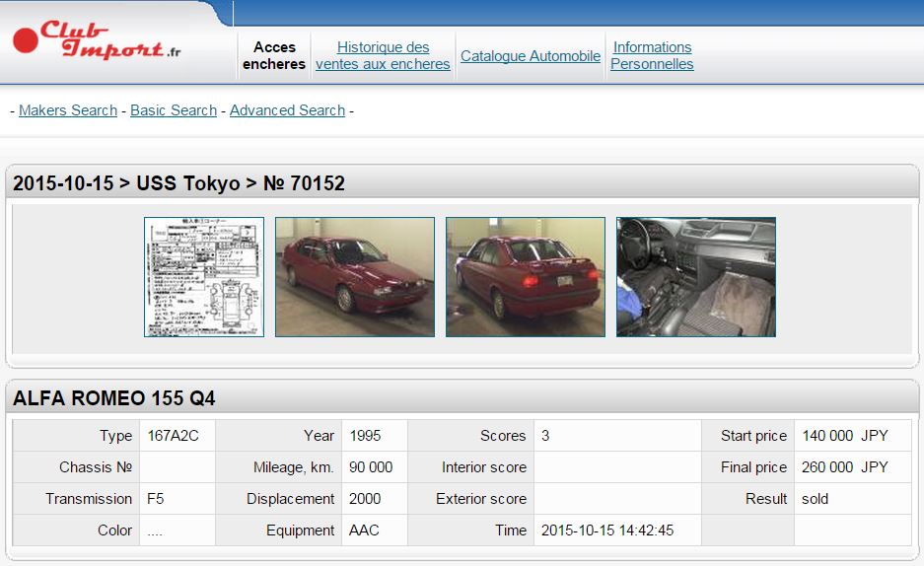
Task: View front-side photo of red Alfa Romeo
Action: coord(355,277)
